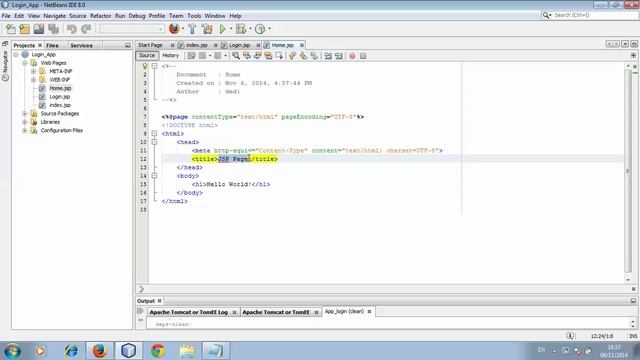Click the Shift Line Right editor icon
640x360 pixels.
[339, 56]
